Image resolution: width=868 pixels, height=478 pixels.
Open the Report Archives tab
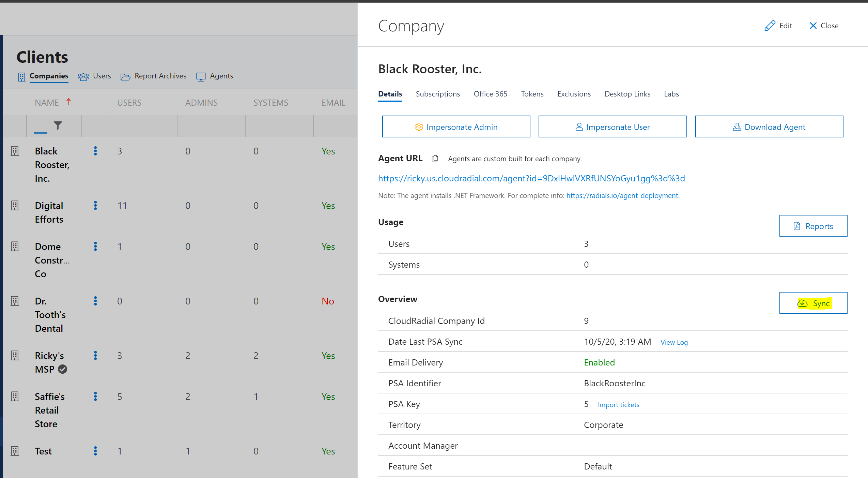click(x=154, y=76)
